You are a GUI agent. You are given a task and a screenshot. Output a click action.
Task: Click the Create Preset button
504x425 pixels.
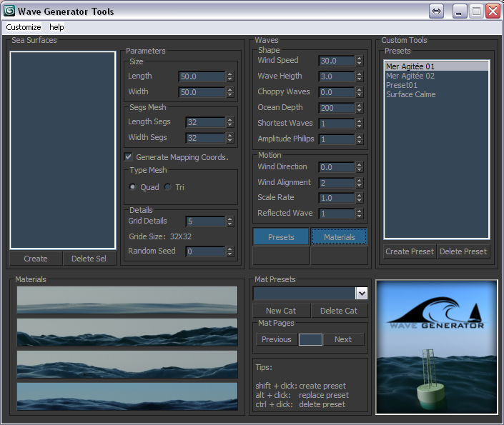(410, 251)
